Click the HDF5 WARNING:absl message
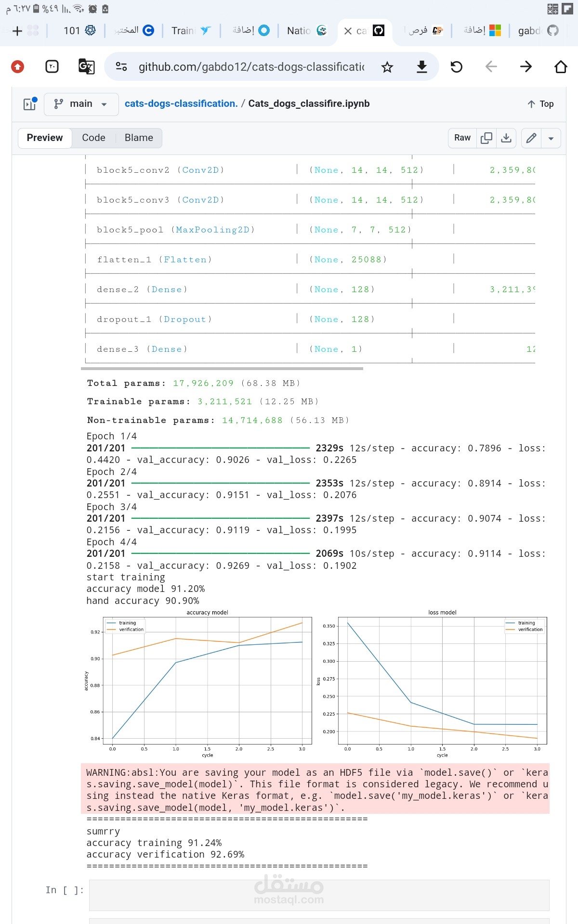 (x=315, y=790)
